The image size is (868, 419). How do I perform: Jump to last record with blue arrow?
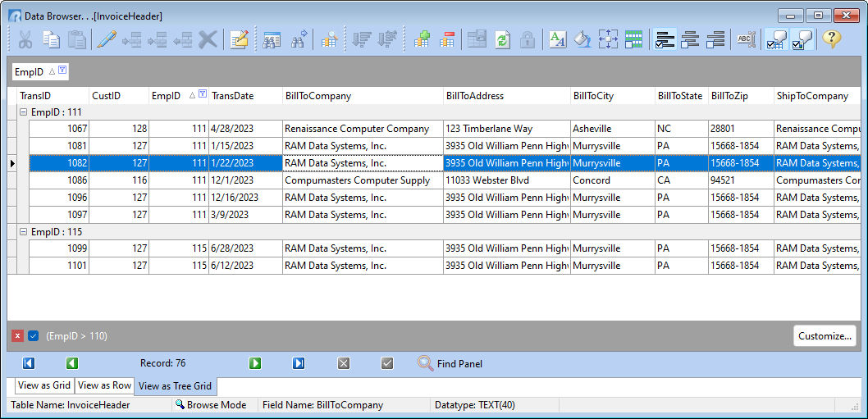coord(299,363)
